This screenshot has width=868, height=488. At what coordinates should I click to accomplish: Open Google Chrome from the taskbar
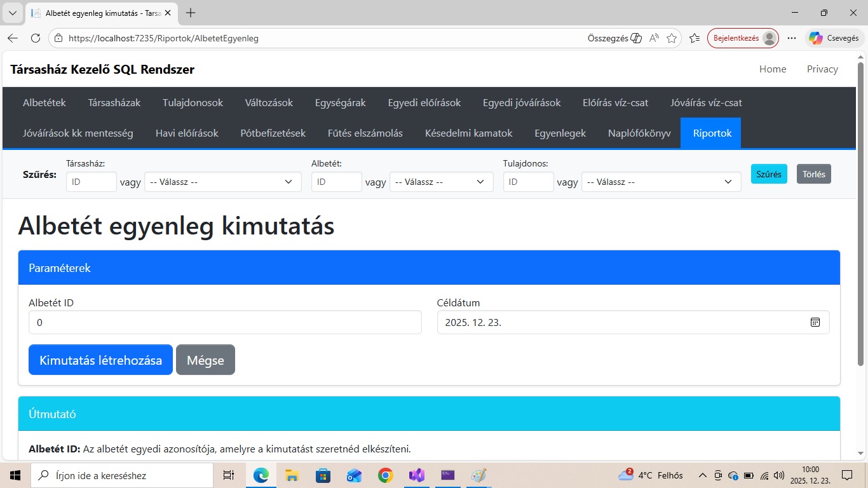tap(385, 475)
